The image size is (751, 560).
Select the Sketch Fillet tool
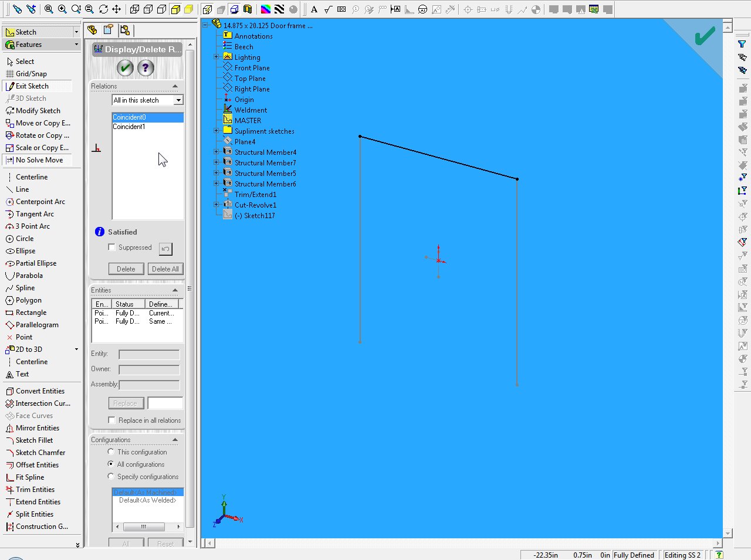coord(34,440)
